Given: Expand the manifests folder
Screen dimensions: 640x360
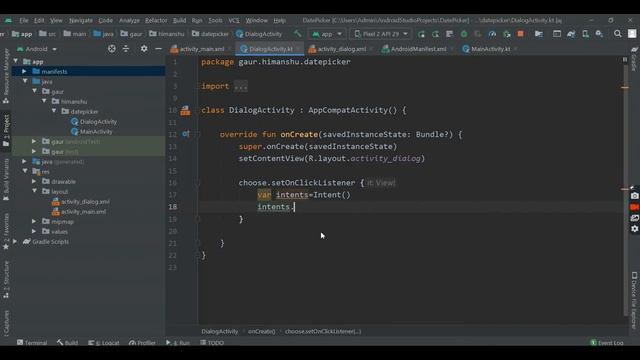Looking at the screenshot, I should coord(24,71).
